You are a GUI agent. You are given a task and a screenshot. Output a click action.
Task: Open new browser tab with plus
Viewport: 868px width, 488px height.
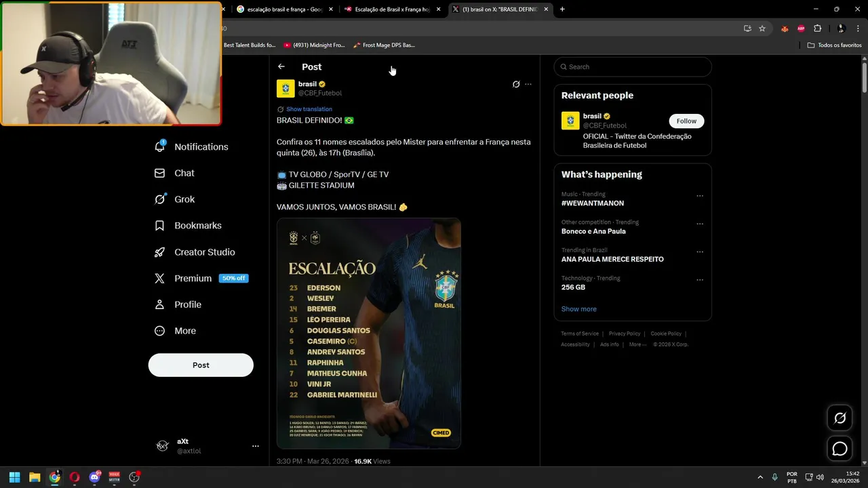tap(562, 9)
